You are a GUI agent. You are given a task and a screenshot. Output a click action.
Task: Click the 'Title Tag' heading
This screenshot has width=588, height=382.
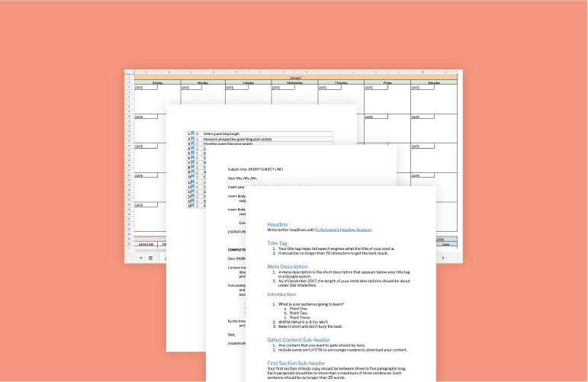pos(278,242)
